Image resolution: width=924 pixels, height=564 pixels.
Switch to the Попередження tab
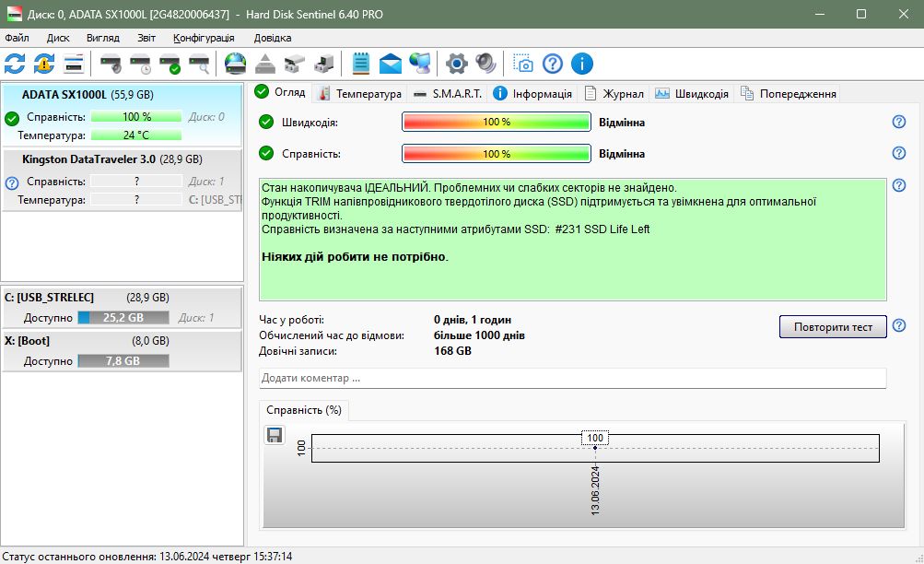coord(789,94)
